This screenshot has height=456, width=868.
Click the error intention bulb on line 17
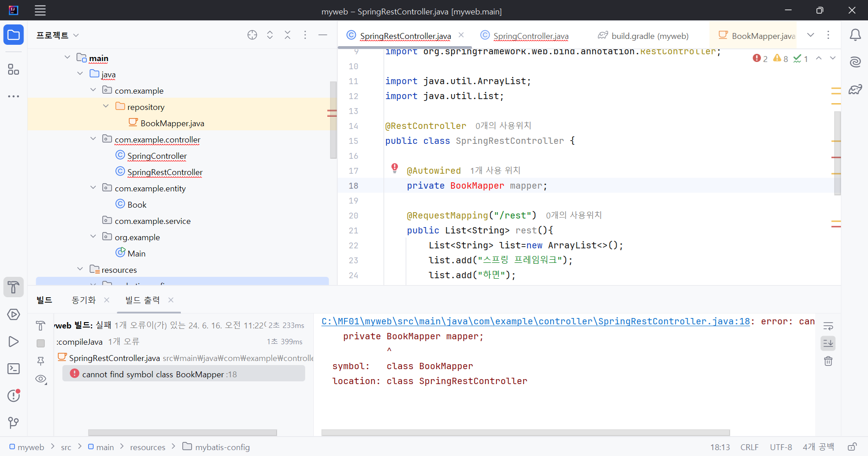395,168
